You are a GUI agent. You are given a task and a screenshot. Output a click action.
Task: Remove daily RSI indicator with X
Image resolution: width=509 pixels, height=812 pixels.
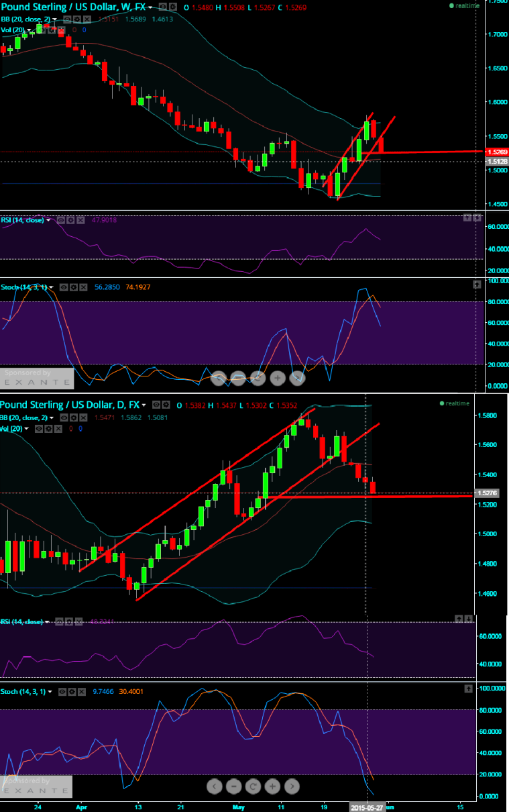point(78,621)
